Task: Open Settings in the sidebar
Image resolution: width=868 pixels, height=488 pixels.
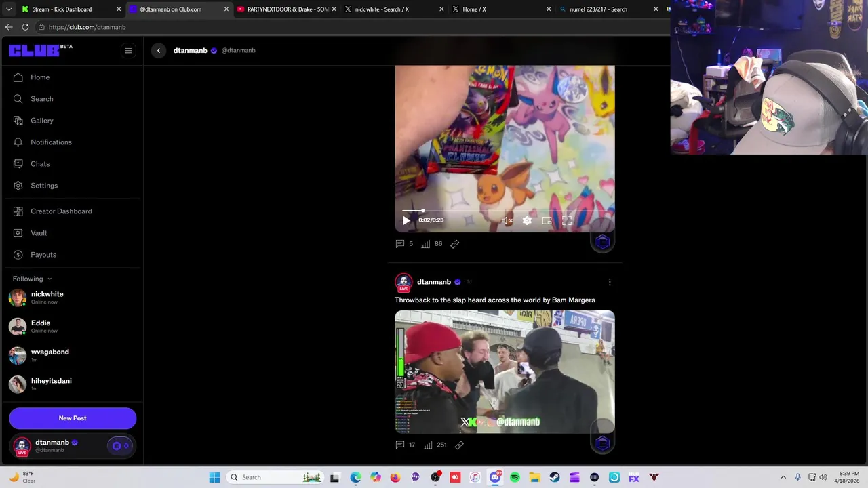Action: pyautogui.click(x=44, y=186)
